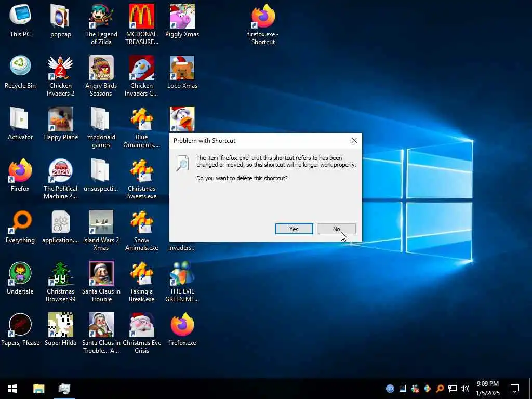Viewport: 532px width, 399px height.
Task: Select the Firefox desktop shortcut
Action: click(x=20, y=175)
